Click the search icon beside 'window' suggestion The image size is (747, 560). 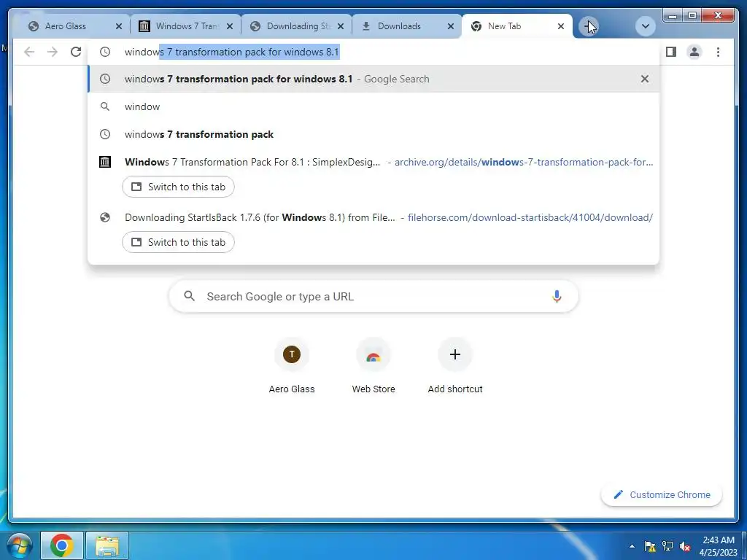pyautogui.click(x=105, y=106)
